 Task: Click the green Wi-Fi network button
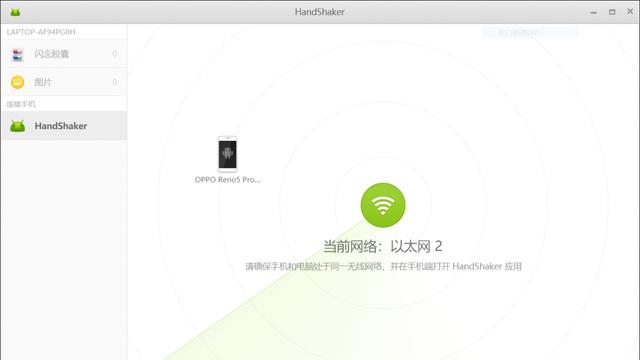point(383,205)
